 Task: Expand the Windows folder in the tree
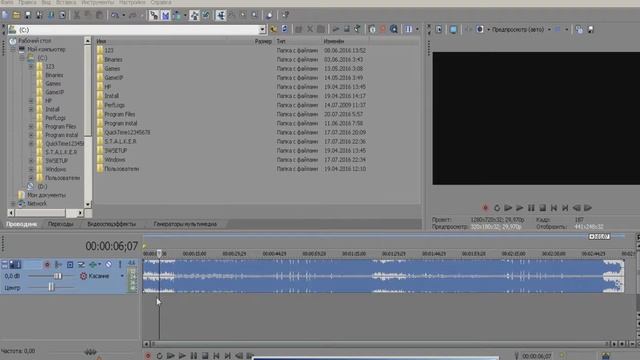point(31,169)
